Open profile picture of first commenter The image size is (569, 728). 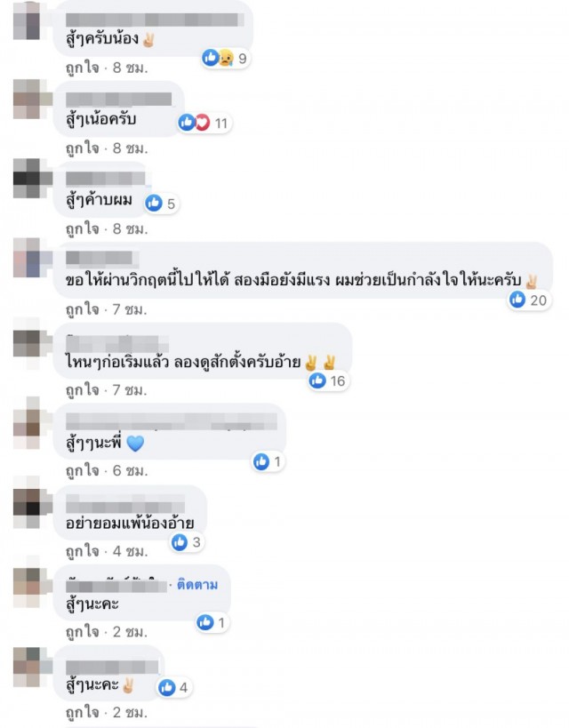(x=27, y=21)
